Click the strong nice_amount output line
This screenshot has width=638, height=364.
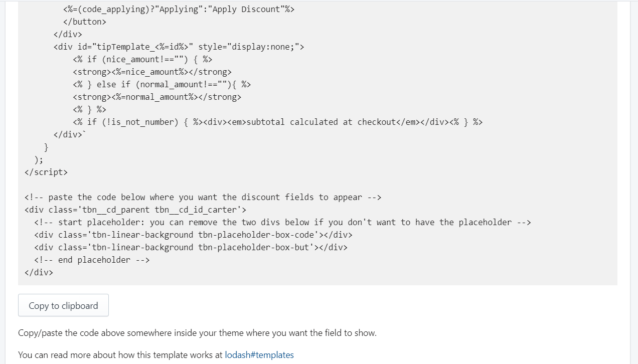pos(152,72)
